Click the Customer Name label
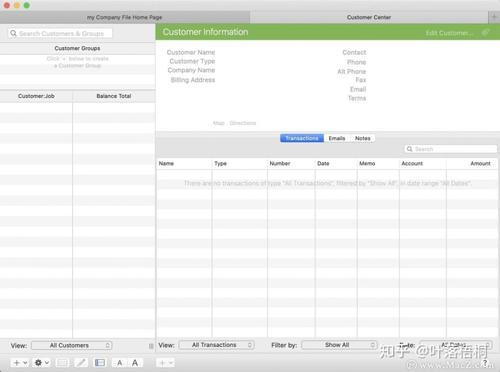 click(x=191, y=52)
